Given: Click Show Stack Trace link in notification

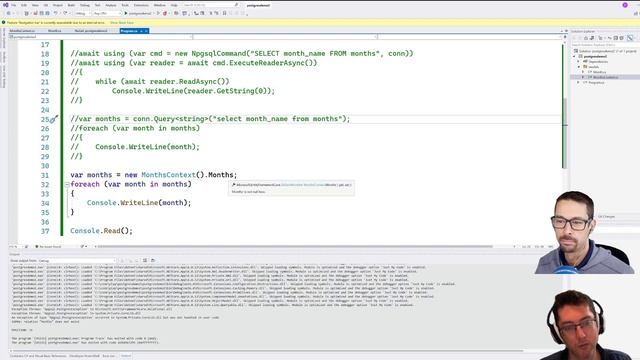Looking at the screenshot, I should pos(122,22).
